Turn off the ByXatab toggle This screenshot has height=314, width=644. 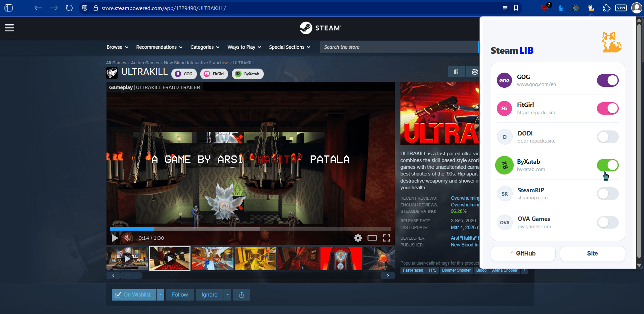(x=608, y=165)
